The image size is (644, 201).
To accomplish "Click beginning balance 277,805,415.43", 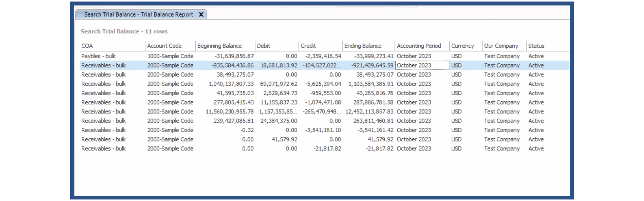I will point(234,103).
